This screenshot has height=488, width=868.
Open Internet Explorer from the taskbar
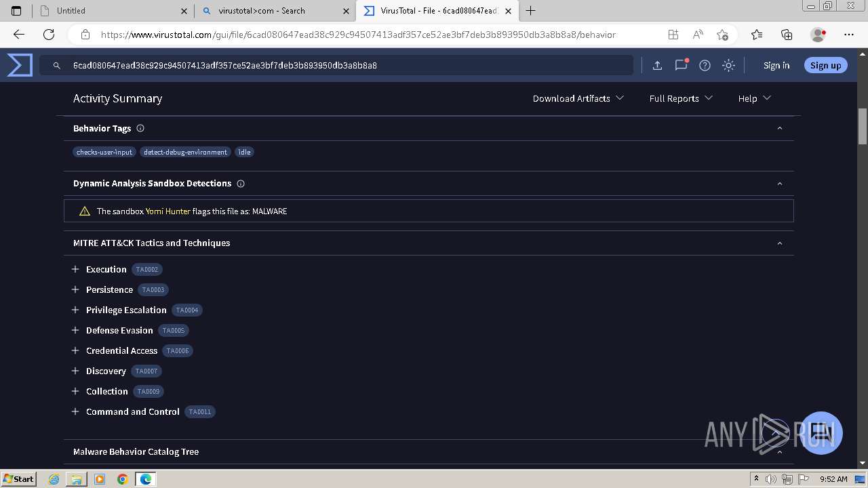[54, 479]
